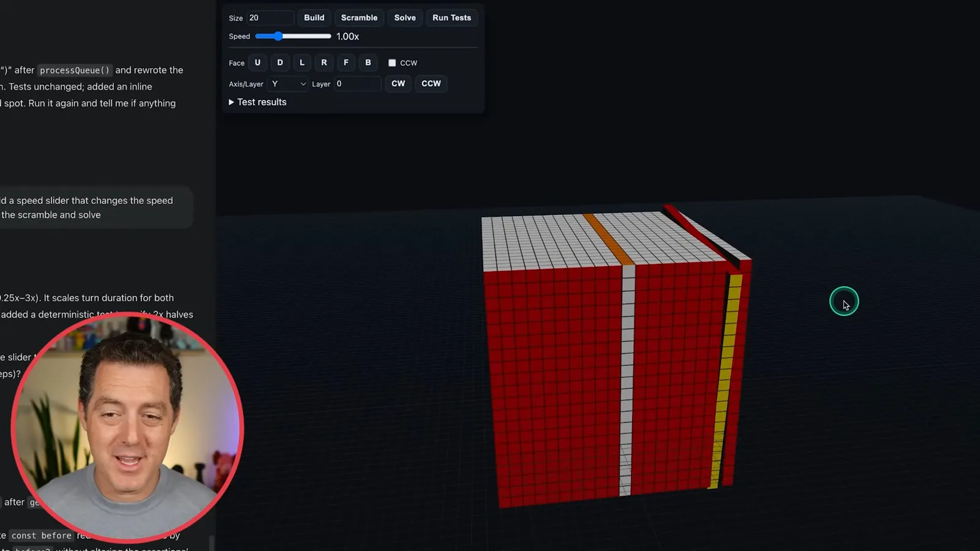Image resolution: width=980 pixels, height=551 pixels.
Task: Expand the Test results section
Action: pos(258,102)
